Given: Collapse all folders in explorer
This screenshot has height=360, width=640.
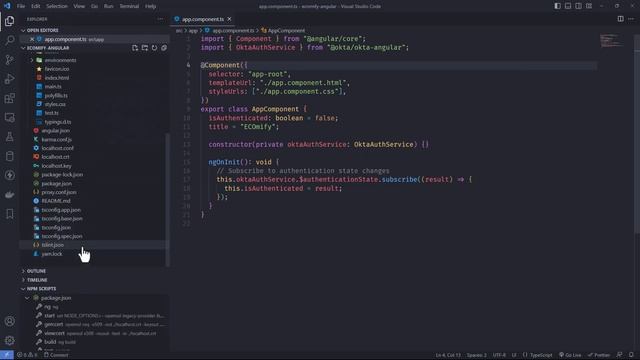Looking at the screenshot, I should (x=164, y=48).
